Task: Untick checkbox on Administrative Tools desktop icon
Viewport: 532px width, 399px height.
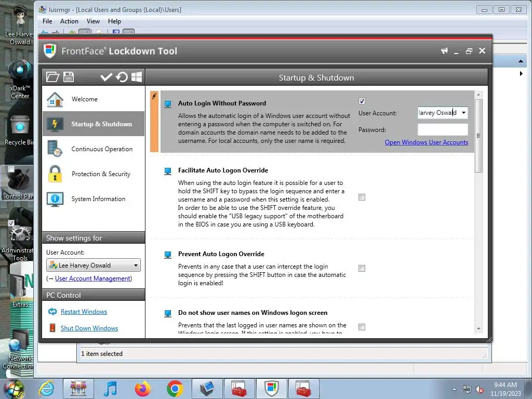Action: (x=11, y=223)
